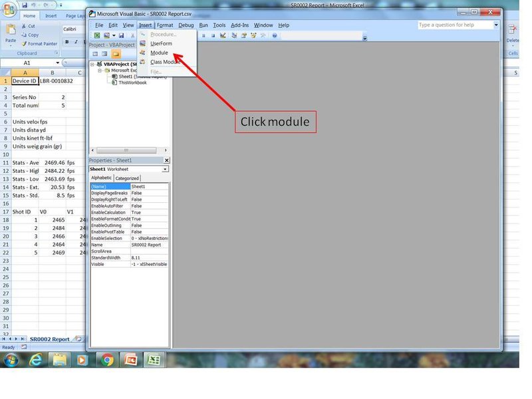Click Project panel scrollbar right arrow
Screen dimensions: 532x399
[166, 150]
